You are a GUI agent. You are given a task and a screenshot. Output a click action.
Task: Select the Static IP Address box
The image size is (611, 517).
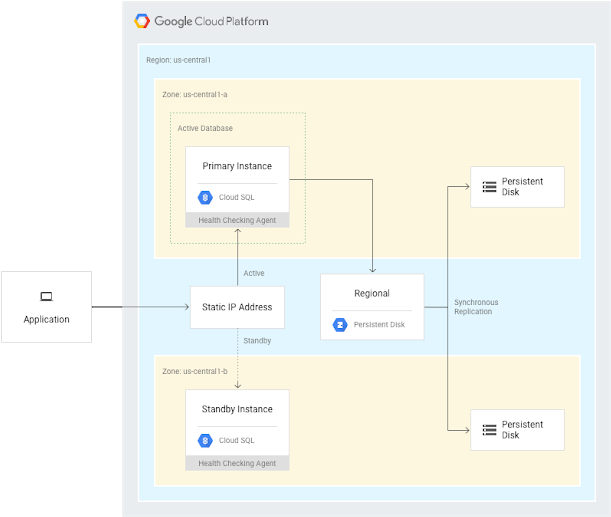coord(237,307)
